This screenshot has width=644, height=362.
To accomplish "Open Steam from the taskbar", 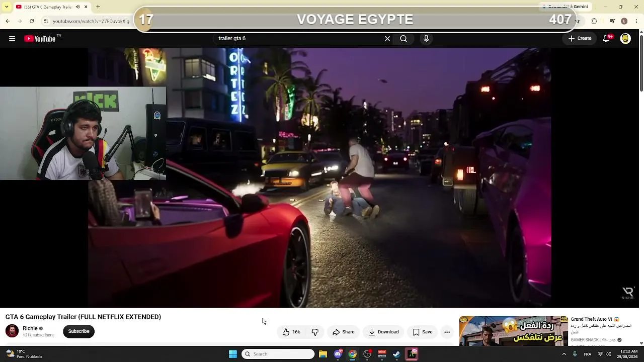I will 396,354.
